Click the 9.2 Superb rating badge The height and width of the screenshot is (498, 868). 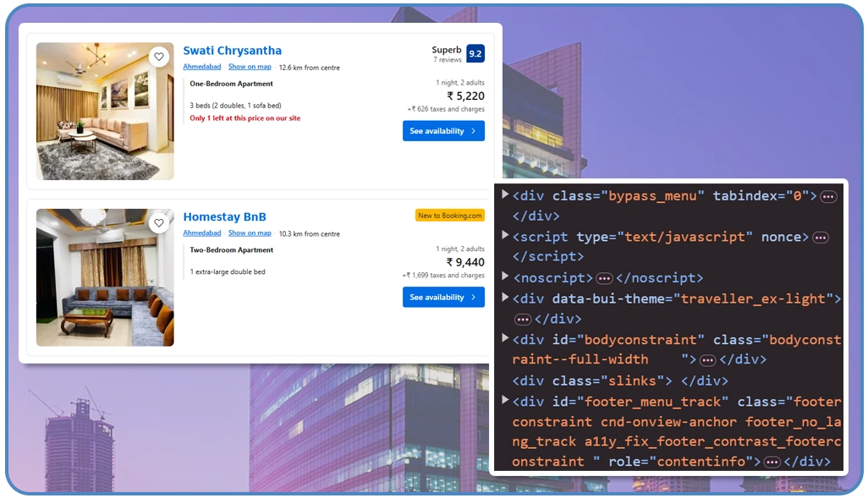coord(475,52)
